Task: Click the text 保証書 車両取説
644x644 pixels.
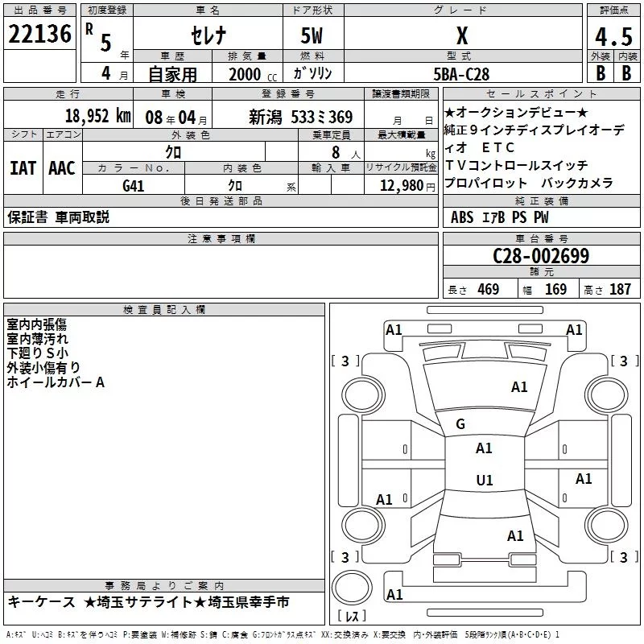Action: pyautogui.click(x=58, y=217)
